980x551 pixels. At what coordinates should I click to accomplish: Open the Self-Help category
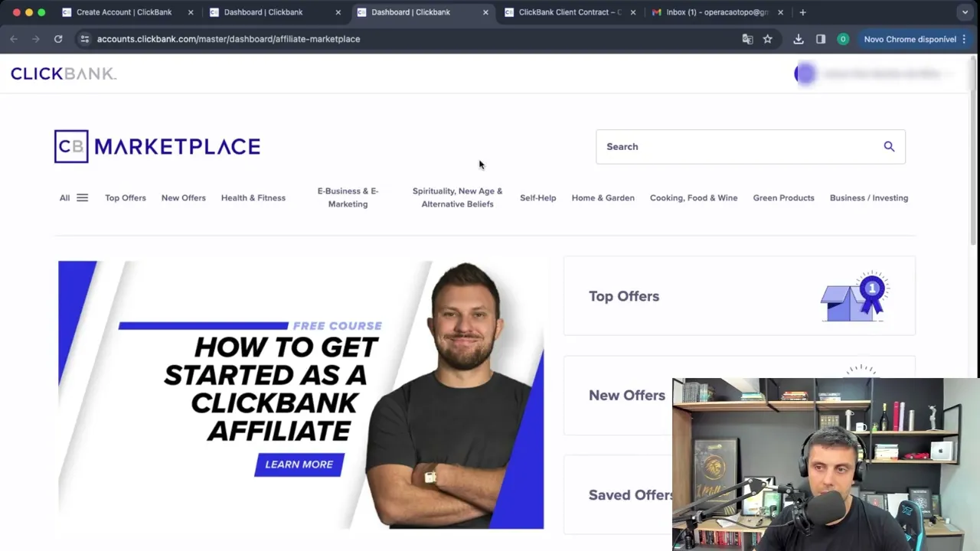point(538,197)
